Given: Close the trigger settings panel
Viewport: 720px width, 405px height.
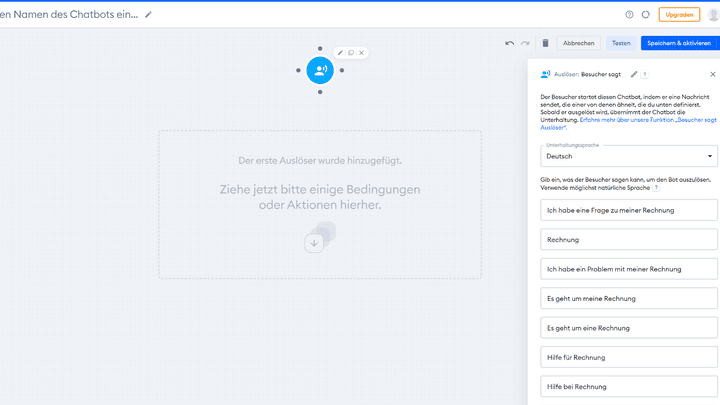Looking at the screenshot, I should pyautogui.click(x=713, y=74).
